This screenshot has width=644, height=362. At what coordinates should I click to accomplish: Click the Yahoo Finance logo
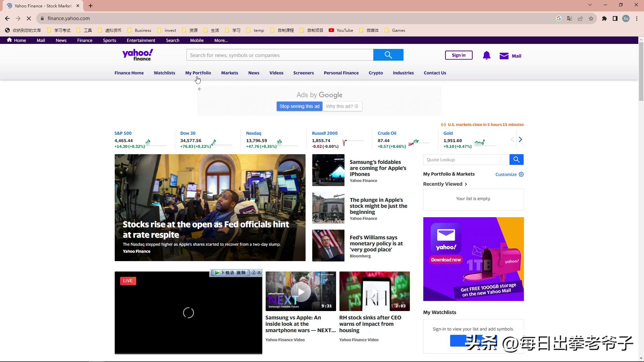(x=138, y=55)
